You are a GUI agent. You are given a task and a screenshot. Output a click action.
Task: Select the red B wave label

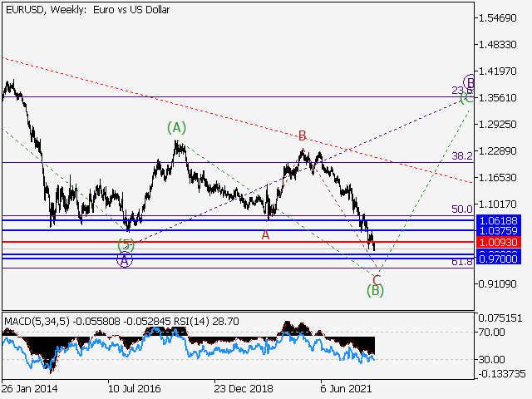point(302,135)
